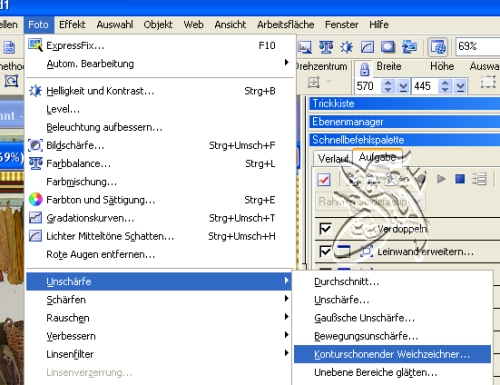Click the blue stop square button

[460, 179]
